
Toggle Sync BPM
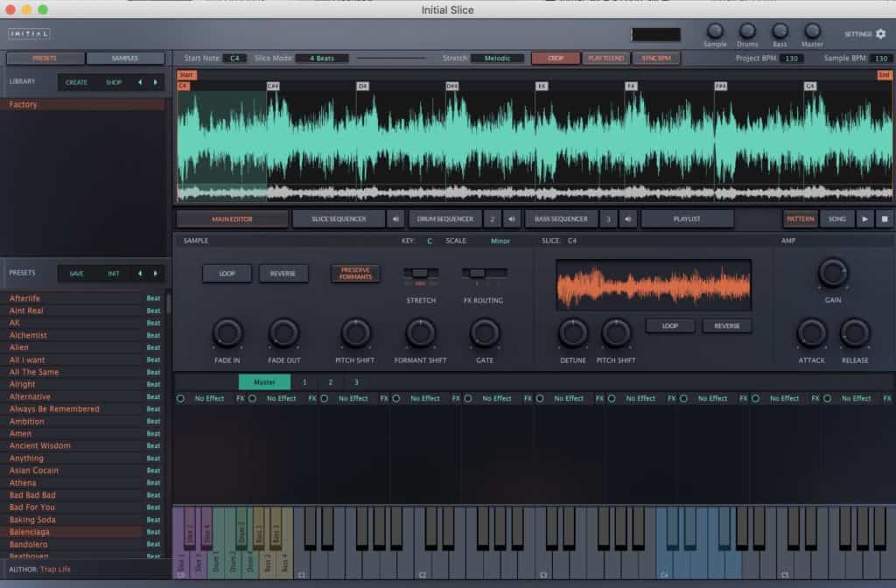click(656, 59)
